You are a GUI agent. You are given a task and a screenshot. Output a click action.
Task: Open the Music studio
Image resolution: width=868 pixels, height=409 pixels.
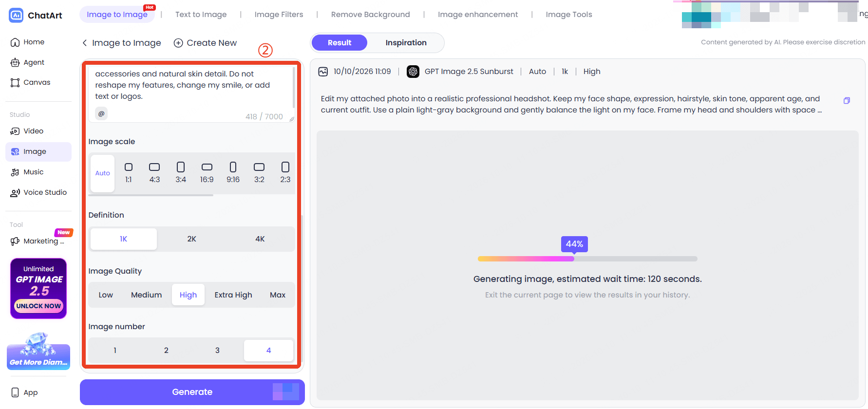tap(27, 172)
